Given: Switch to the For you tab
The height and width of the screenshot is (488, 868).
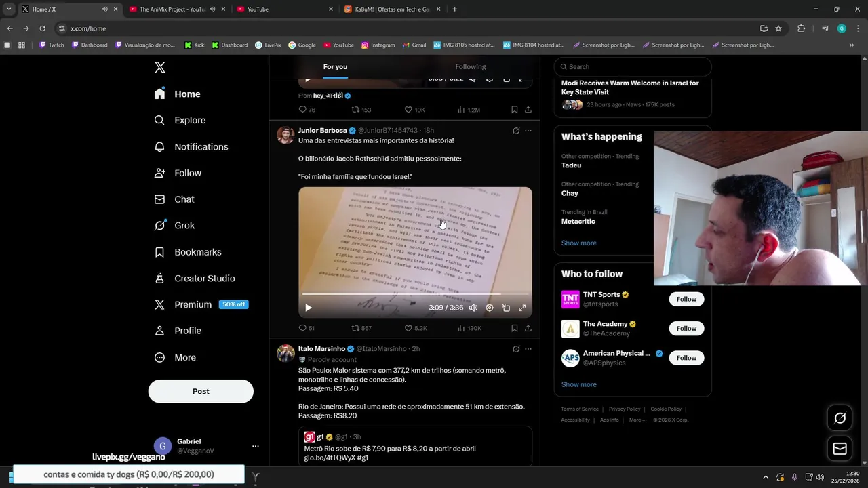Looking at the screenshot, I should [335, 66].
